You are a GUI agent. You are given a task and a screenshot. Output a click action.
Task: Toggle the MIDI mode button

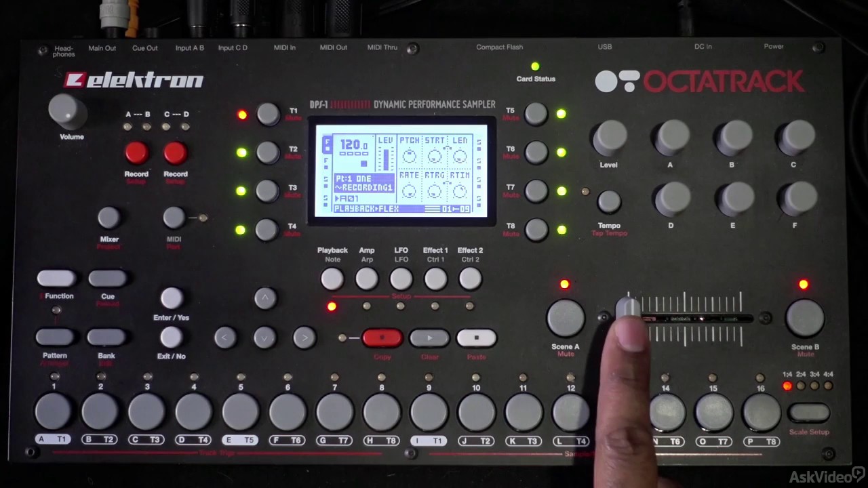pos(174,218)
